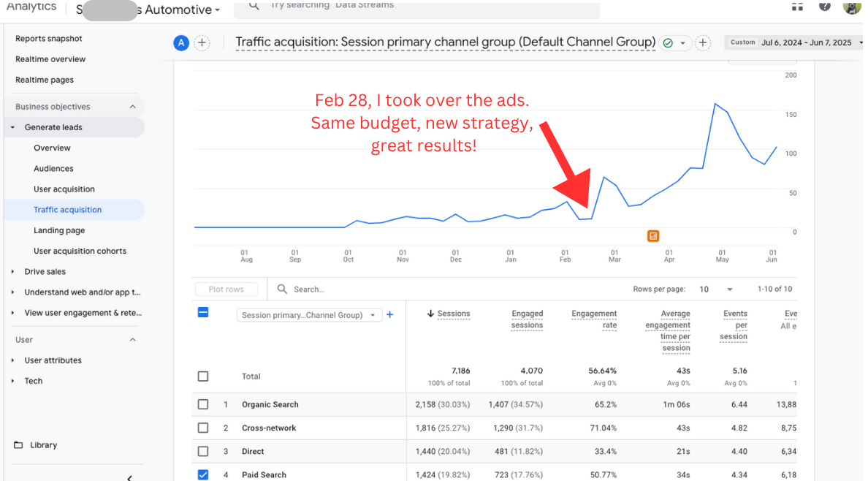Click the 'Paid Search' row label
Image resolution: width=868 pixels, height=481 pixels.
pyautogui.click(x=264, y=475)
